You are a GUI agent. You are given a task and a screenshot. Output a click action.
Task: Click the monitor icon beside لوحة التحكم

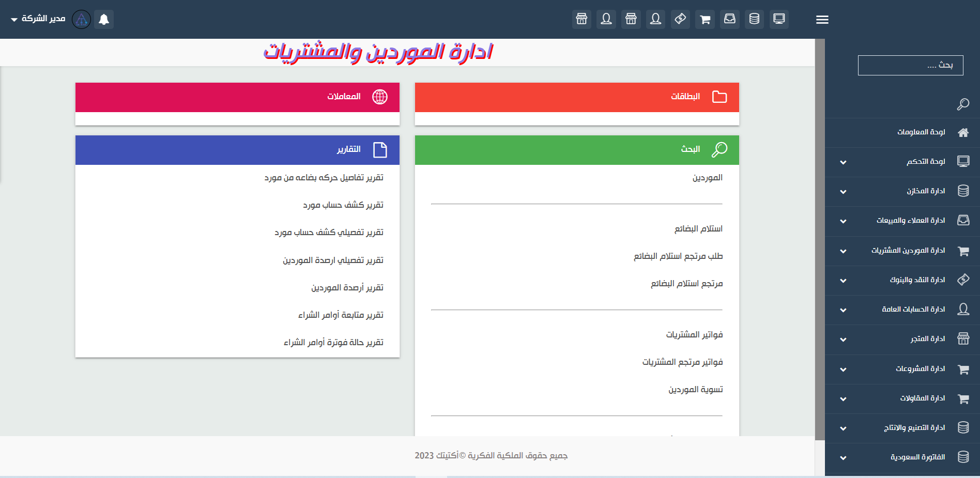pos(963,161)
